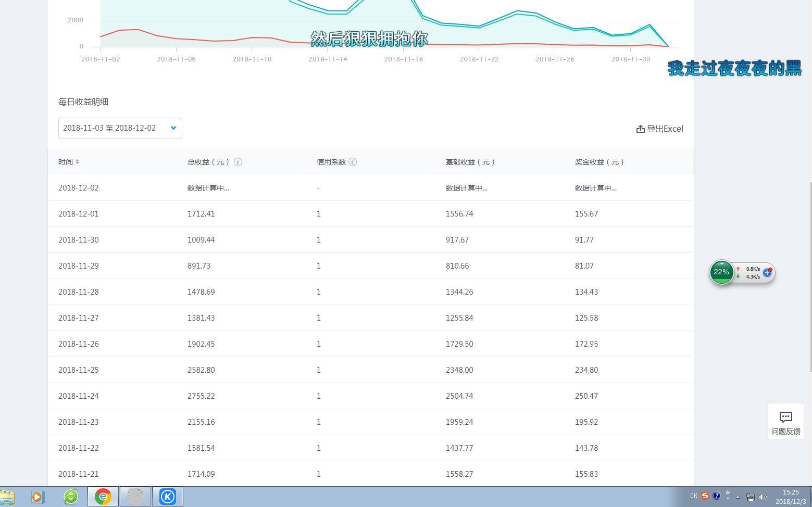Click the upload/download speed readout
The width and height of the screenshot is (812, 507).
coord(749,273)
